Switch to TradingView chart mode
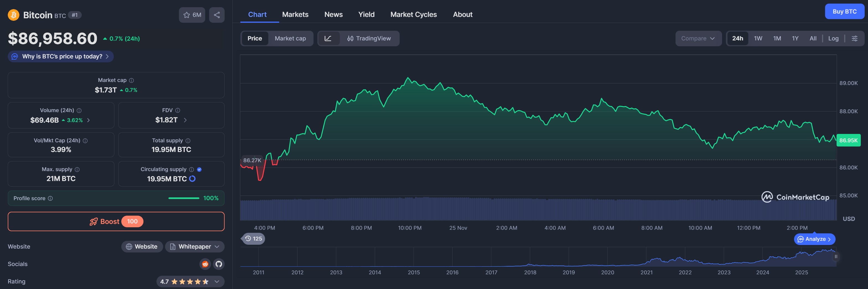This screenshot has width=868, height=289. tap(369, 38)
